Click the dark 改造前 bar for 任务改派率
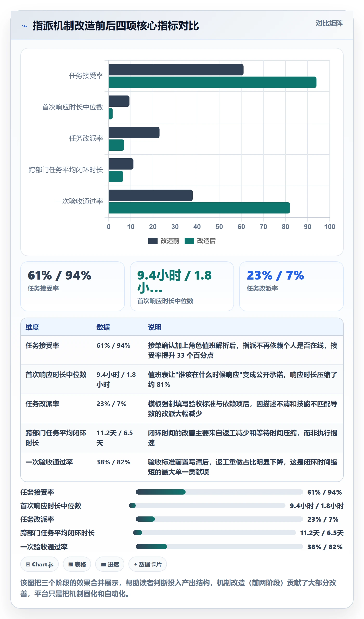Image resolution: width=364 pixels, height=619 pixels. [x=134, y=132]
